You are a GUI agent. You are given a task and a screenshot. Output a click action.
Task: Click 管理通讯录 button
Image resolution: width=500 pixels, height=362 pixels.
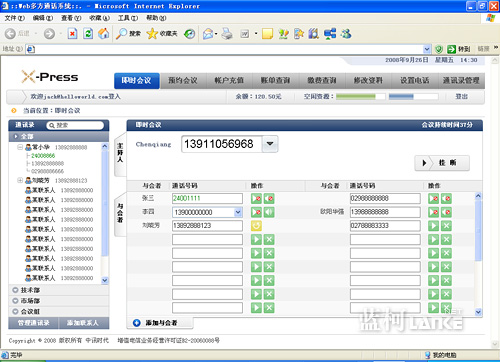coord(34,323)
